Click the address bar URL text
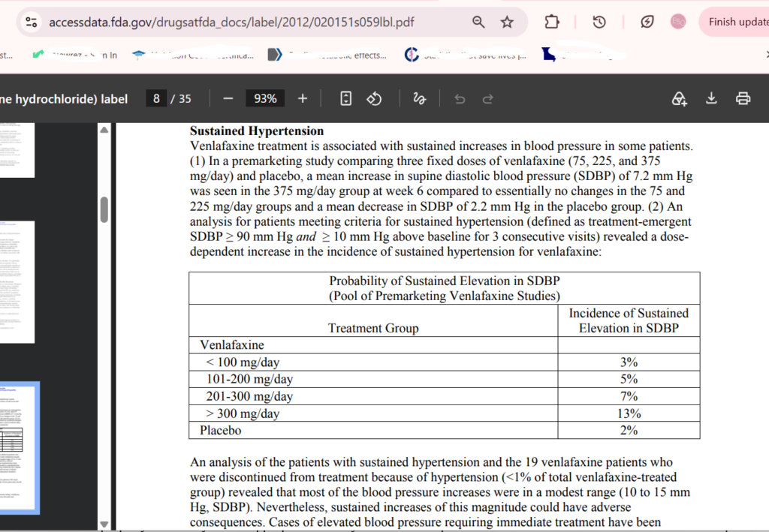The width and height of the screenshot is (769, 532). pyautogui.click(x=231, y=22)
